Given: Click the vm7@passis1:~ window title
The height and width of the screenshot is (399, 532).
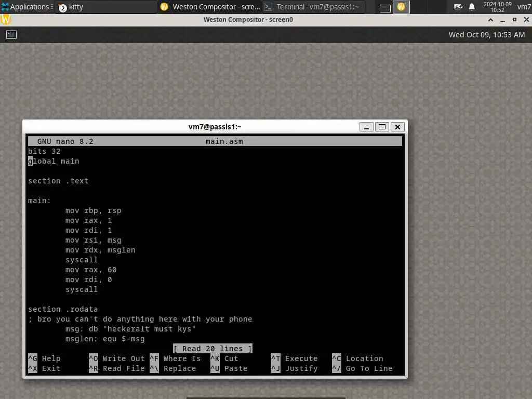Looking at the screenshot, I should (x=215, y=127).
